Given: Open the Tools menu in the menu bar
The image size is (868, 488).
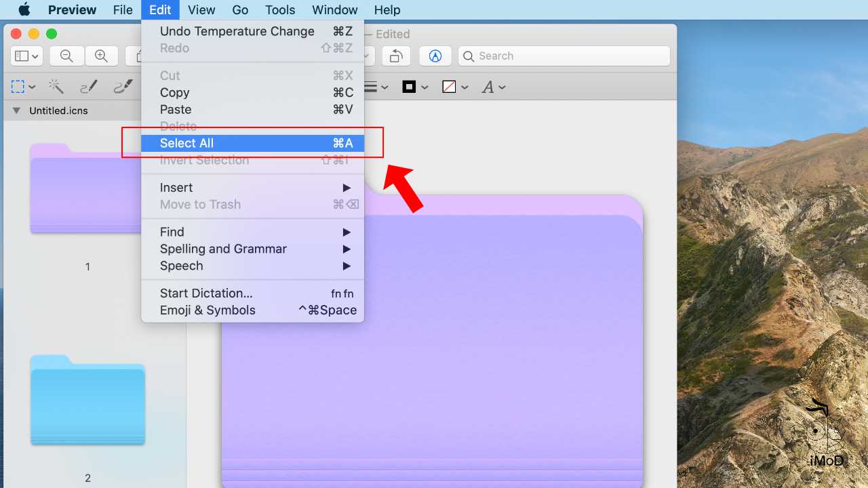Looking at the screenshot, I should click(x=280, y=10).
